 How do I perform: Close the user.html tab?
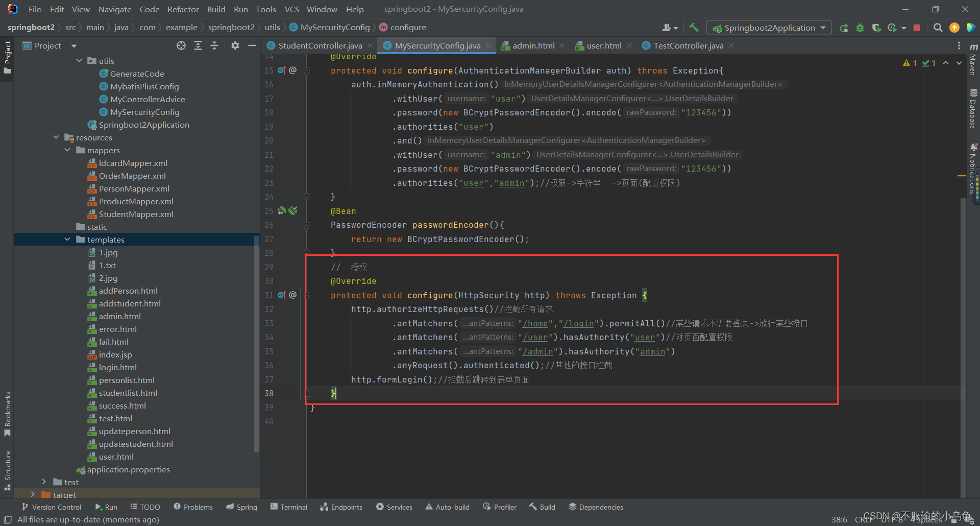click(x=629, y=45)
